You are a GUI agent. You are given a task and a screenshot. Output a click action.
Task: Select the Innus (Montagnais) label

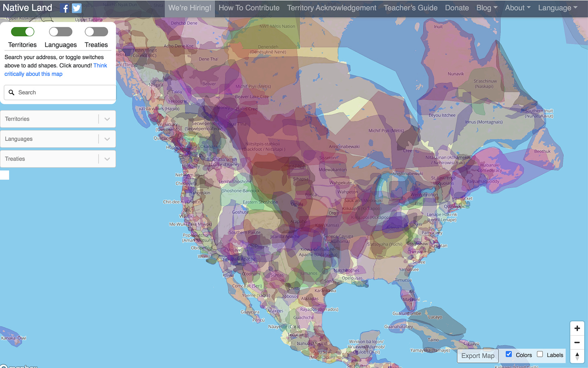coord(484,122)
